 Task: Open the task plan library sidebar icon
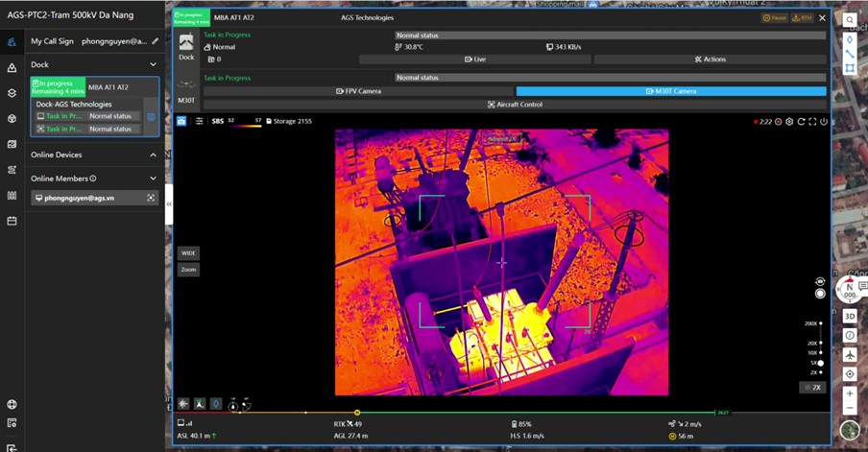(x=12, y=196)
